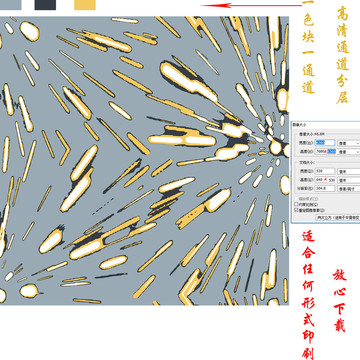Image resolution: width=360 pixels, height=360 pixels.
Task: Click the document width field showing 530
Action: [325, 171]
